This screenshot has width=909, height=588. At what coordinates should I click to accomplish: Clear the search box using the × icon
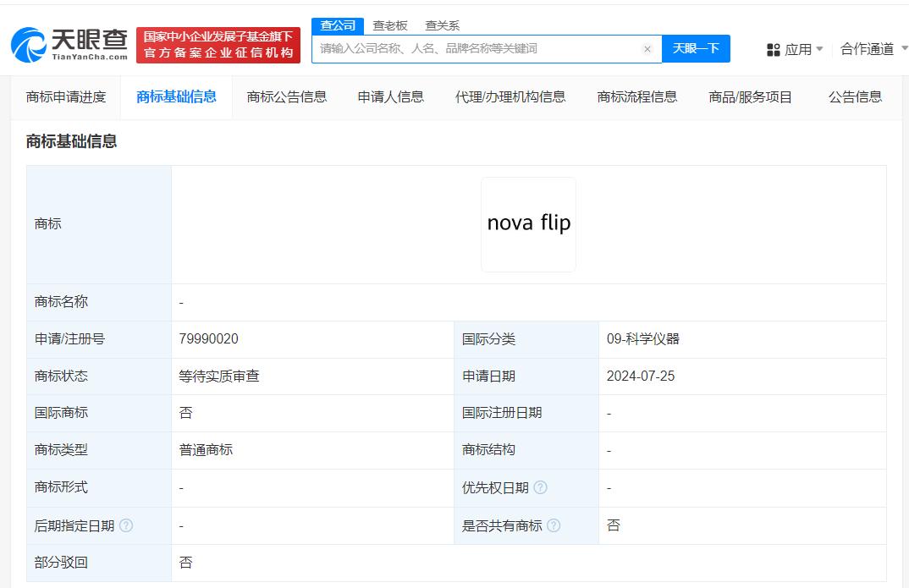[x=647, y=48]
